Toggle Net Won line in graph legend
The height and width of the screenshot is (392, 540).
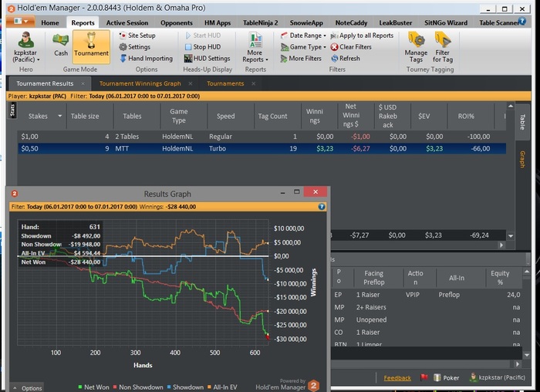[96, 387]
